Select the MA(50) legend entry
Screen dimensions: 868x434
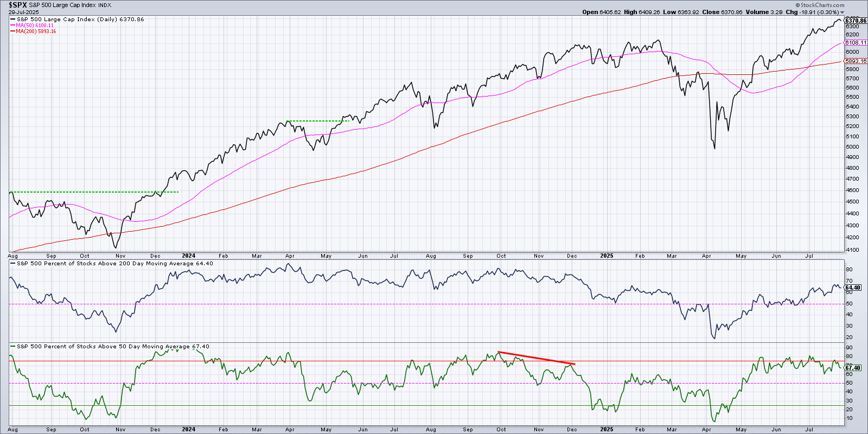point(35,25)
